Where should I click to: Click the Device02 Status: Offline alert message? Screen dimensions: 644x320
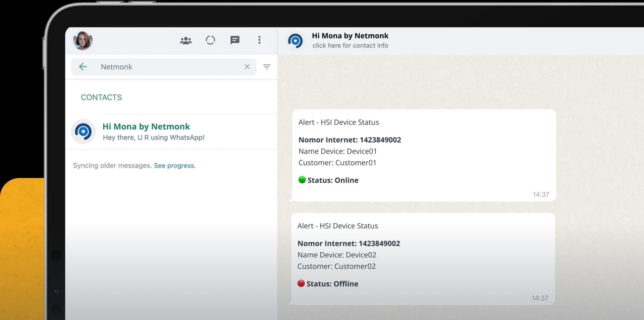click(423, 259)
